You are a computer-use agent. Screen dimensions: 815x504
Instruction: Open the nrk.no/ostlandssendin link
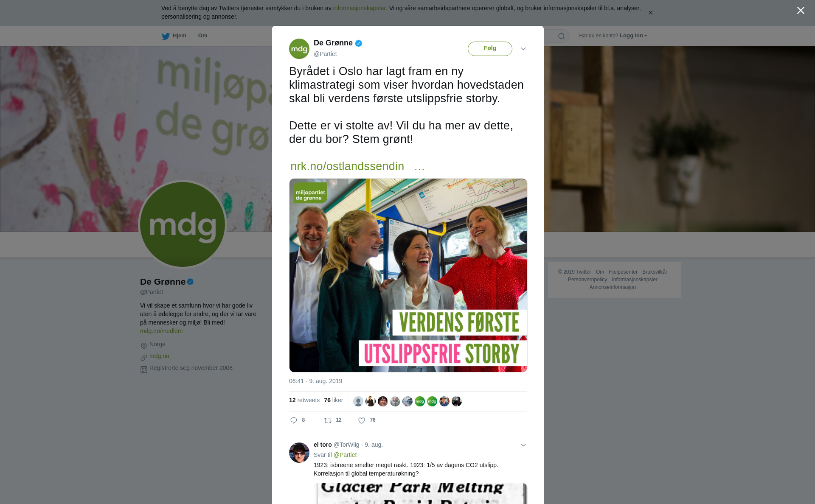[347, 166]
